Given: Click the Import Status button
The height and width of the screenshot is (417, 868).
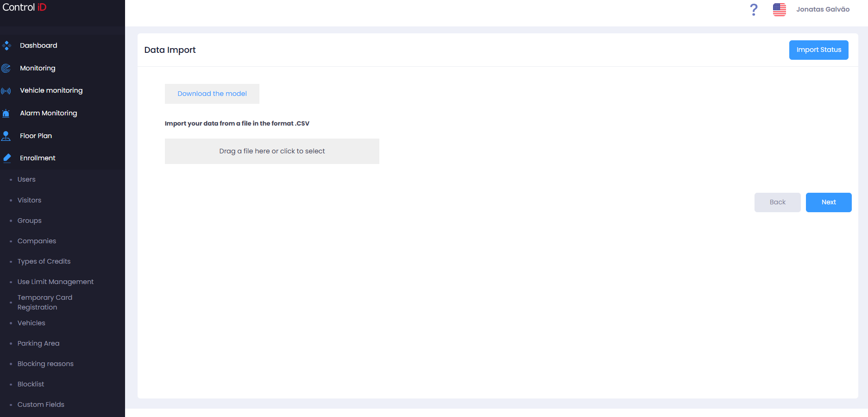Looking at the screenshot, I should (x=818, y=50).
